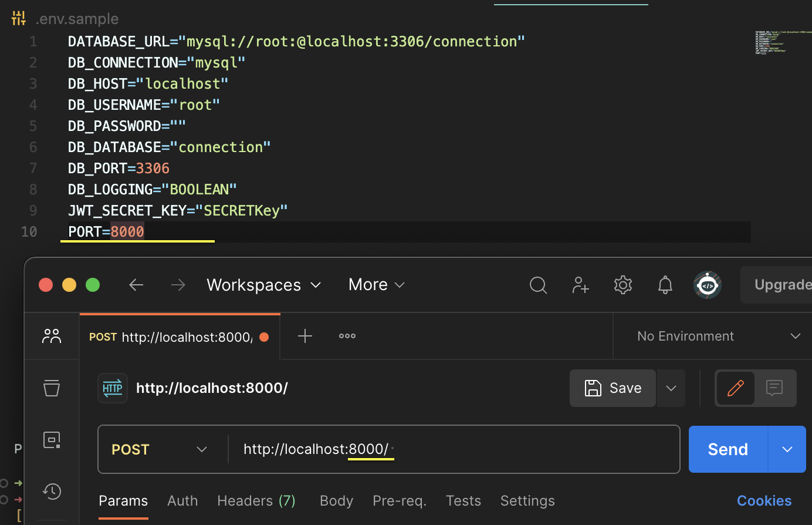This screenshot has height=525, width=812.
Task: Open the No Environment selector
Action: coord(719,336)
